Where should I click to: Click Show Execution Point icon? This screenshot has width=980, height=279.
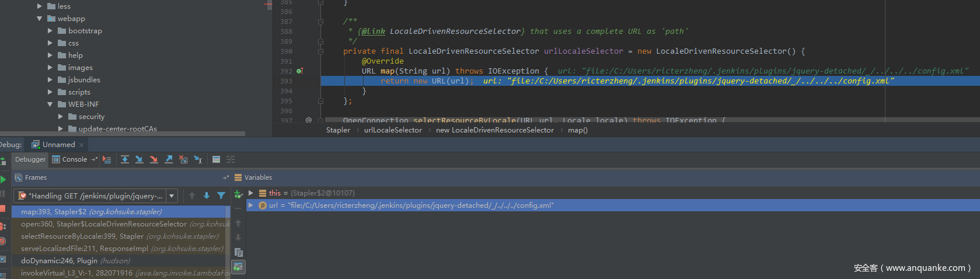[107, 159]
